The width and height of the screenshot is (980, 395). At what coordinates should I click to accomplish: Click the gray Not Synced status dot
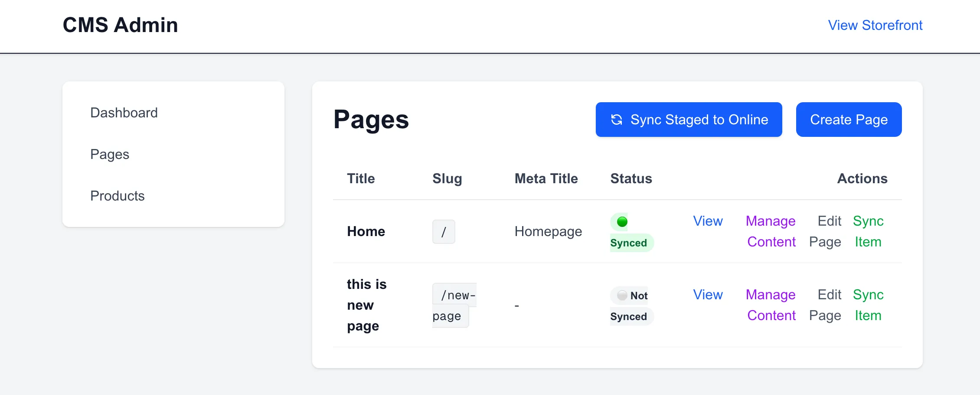622,295
